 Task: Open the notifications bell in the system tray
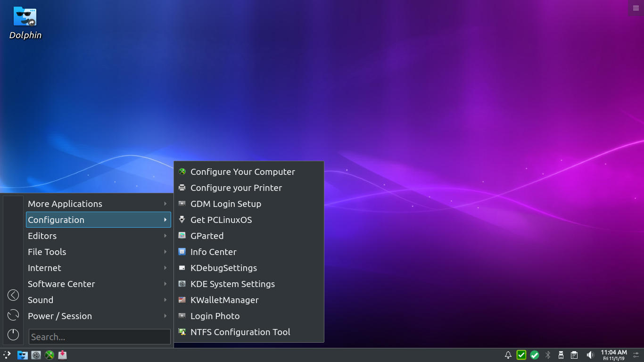pos(508,355)
